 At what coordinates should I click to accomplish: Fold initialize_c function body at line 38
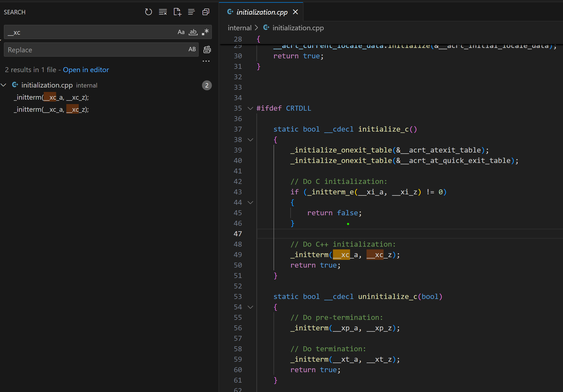point(250,140)
